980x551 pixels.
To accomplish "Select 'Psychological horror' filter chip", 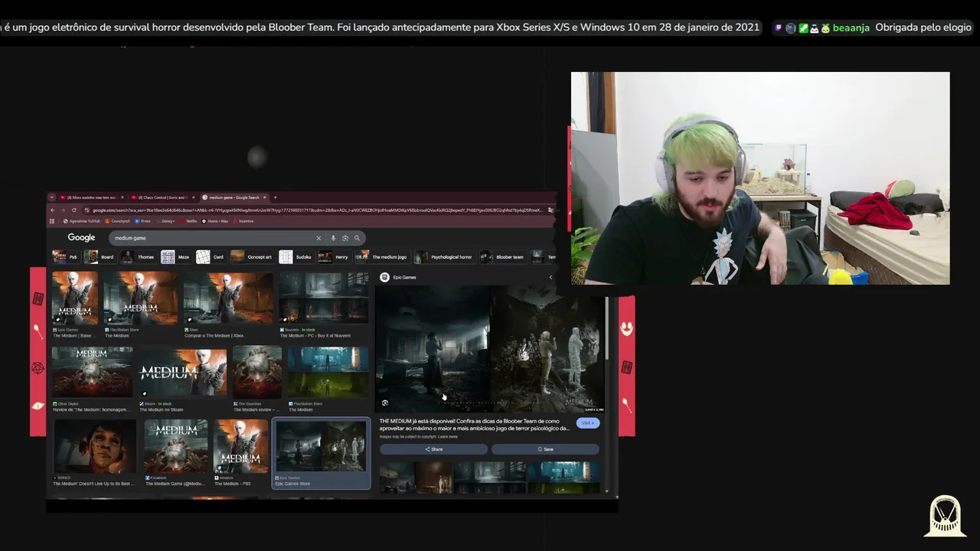I will click(445, 256).
